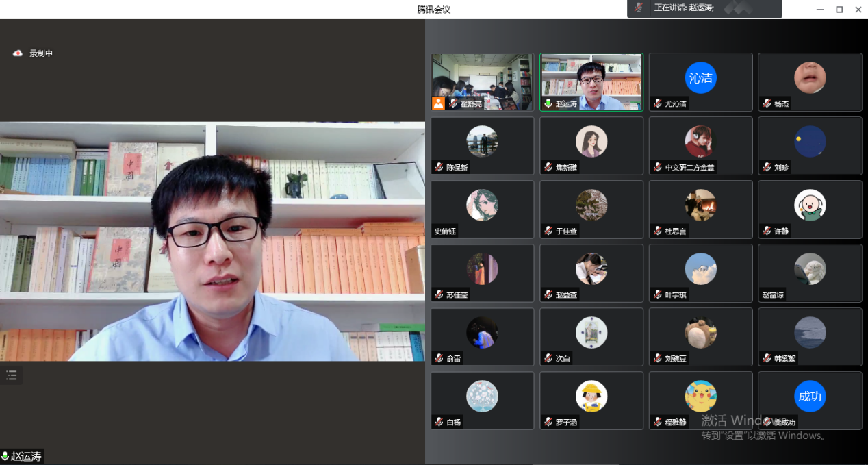The width and height of the screenshot is (868, 465).
Task: Click the muted microphone icon beside 罗子涵
Action: click(548, 422)
